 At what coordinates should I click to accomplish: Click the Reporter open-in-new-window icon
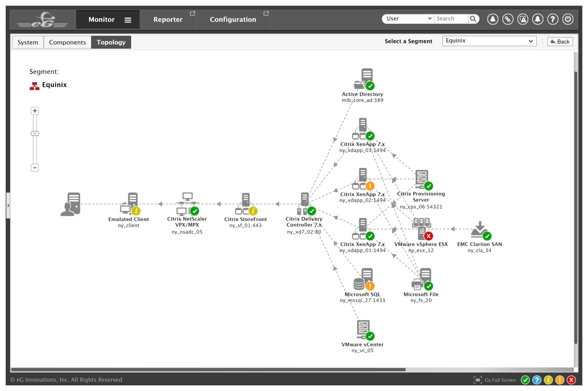click(193, 14)
